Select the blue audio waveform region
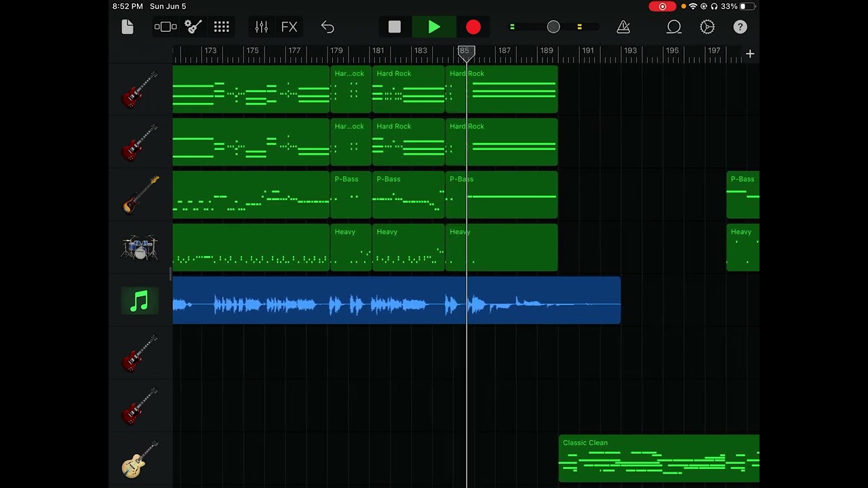Screen dimensions: 868x488 pyautogui.click(x=397, y=300)
